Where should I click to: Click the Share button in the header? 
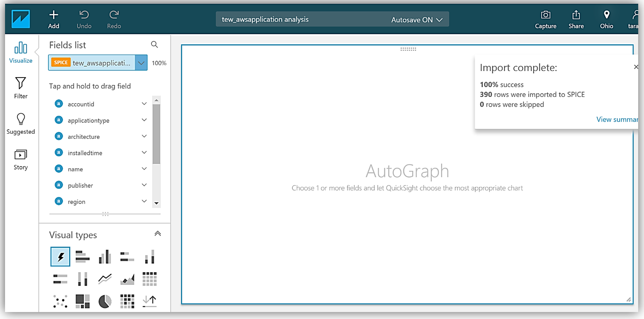[x=576, y=19]
